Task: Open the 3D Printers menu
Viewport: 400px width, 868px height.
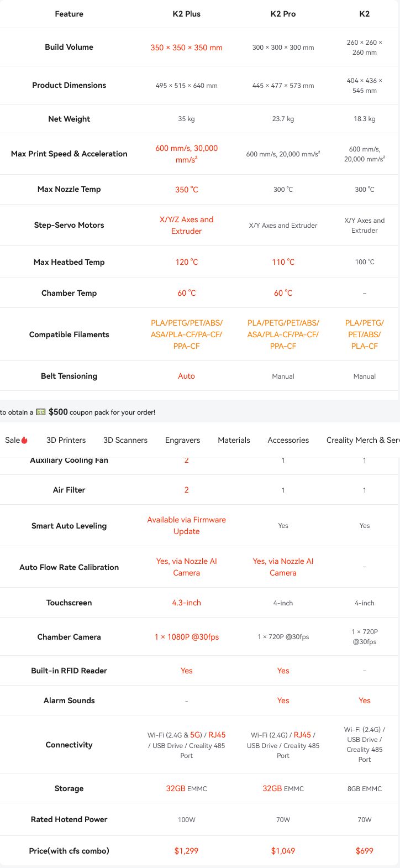Action: [66, 440]
